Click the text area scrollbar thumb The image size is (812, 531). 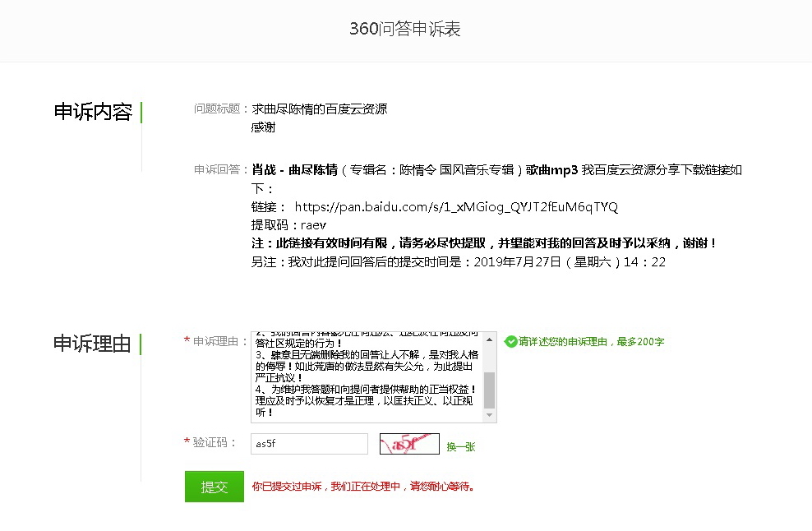click(x=489, y=390)
